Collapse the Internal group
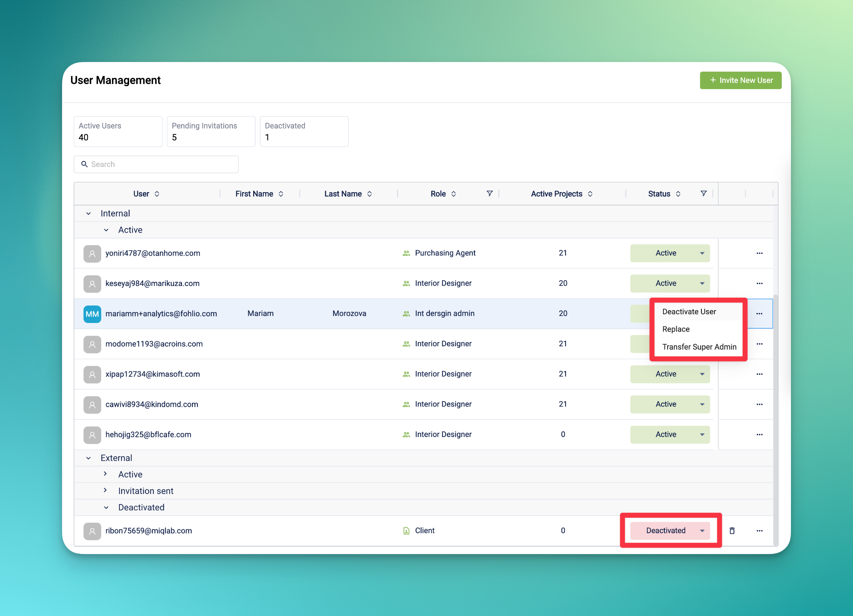This screenshot has height=616, width=853. [88, 214]
